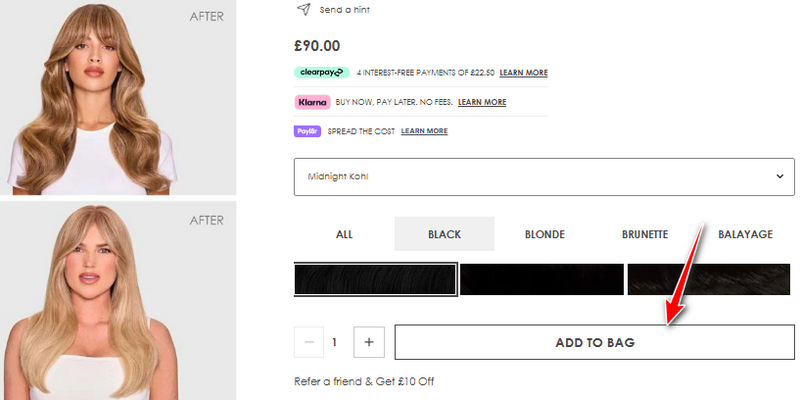View the blonde model AFTER photo
The image size is (800, 400).
pyautogui.click(x=118, y=300)
